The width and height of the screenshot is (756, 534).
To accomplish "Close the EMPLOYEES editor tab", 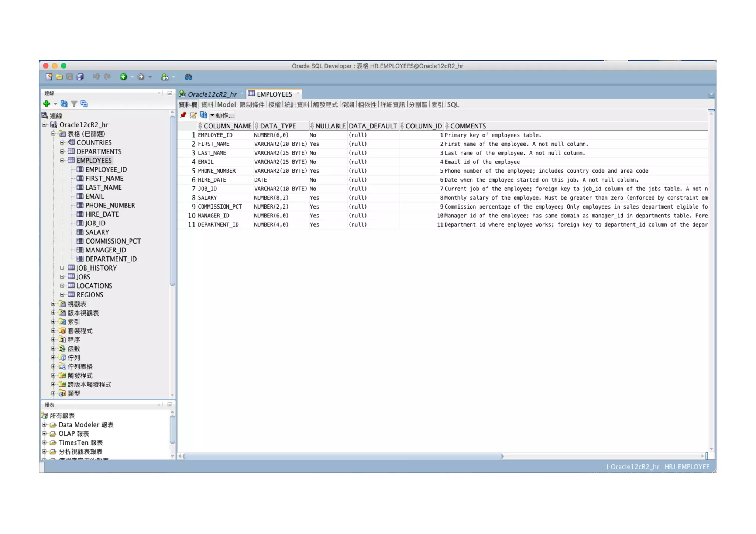I will click(298, 94).
